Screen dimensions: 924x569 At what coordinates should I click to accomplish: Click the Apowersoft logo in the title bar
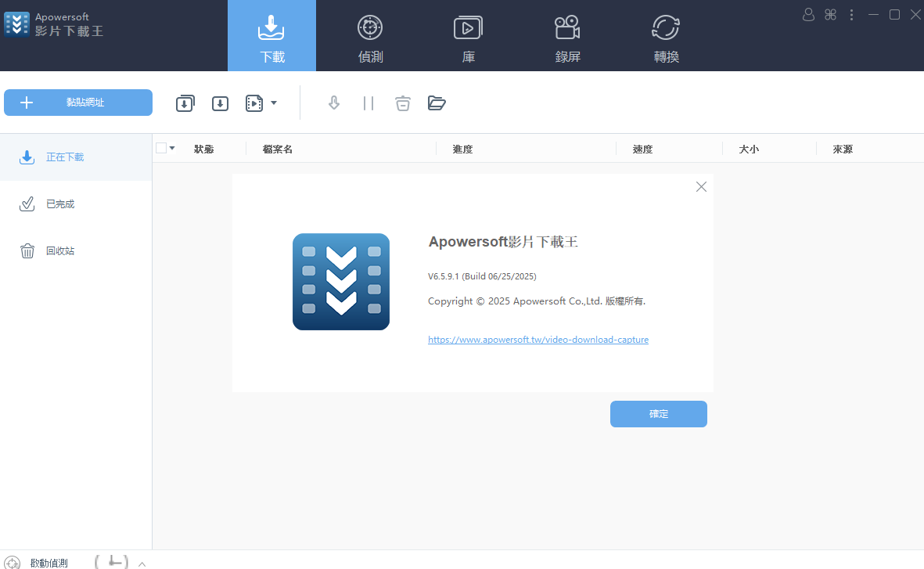point(16,24)
